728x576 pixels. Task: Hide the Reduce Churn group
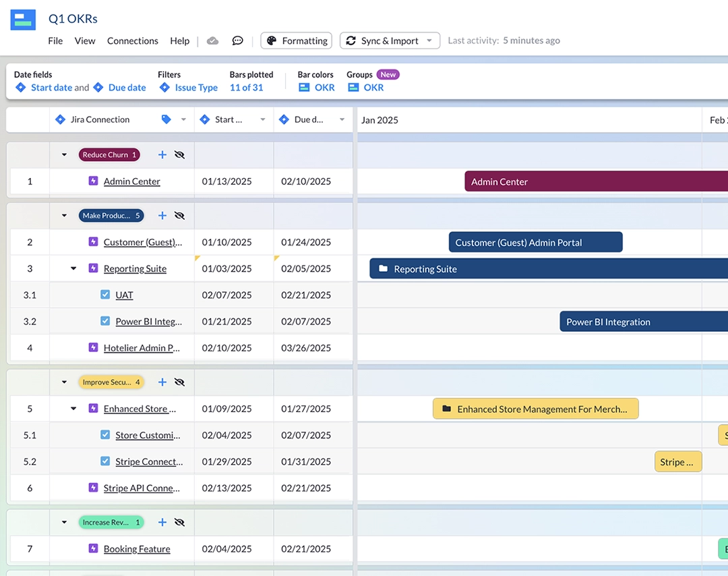179,154
